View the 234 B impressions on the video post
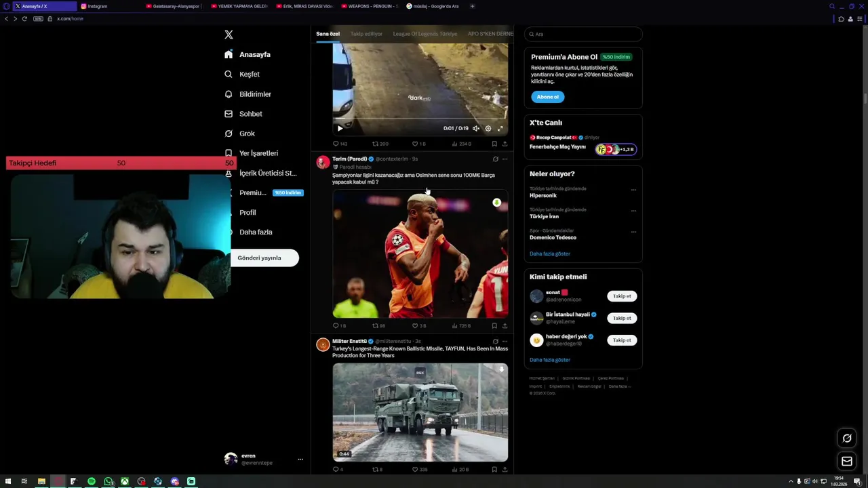This screenshot has width=868, height=488. (x=462, y=144)
